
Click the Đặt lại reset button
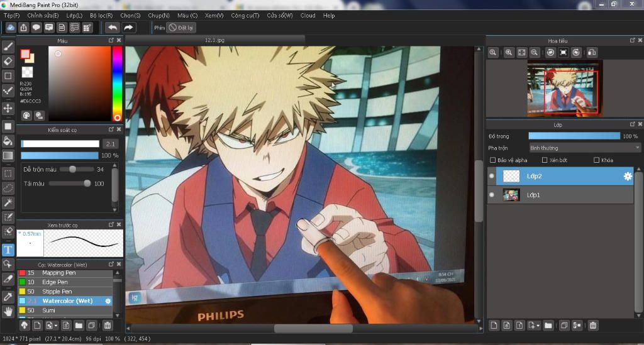(181, 28)
